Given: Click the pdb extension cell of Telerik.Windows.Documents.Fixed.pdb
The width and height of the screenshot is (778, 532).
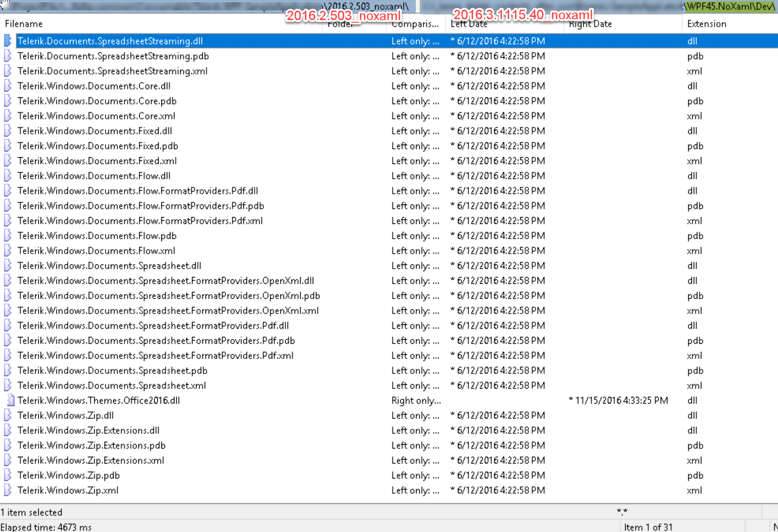Looking at the screenshot, I should [696, 146].
